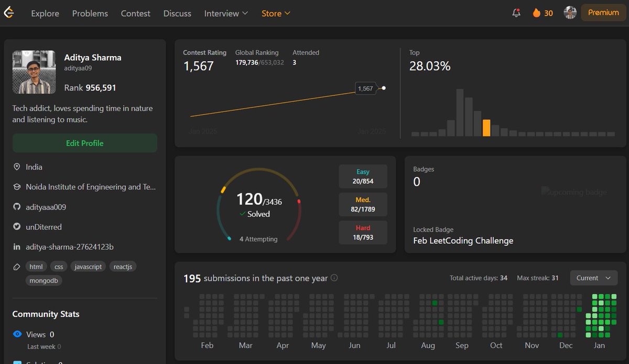Click the Total active days 34 text
This screenshot has width=629, height=364.
(x=479, y=278)
